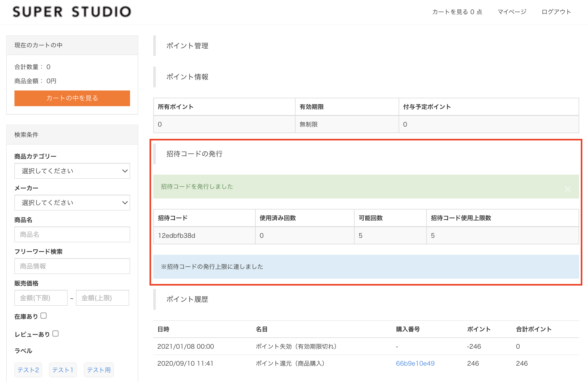This screenshot has width=588, height=382.
Task: Open the 商品カテゴリー dropdown
Action: pos(72,171)
